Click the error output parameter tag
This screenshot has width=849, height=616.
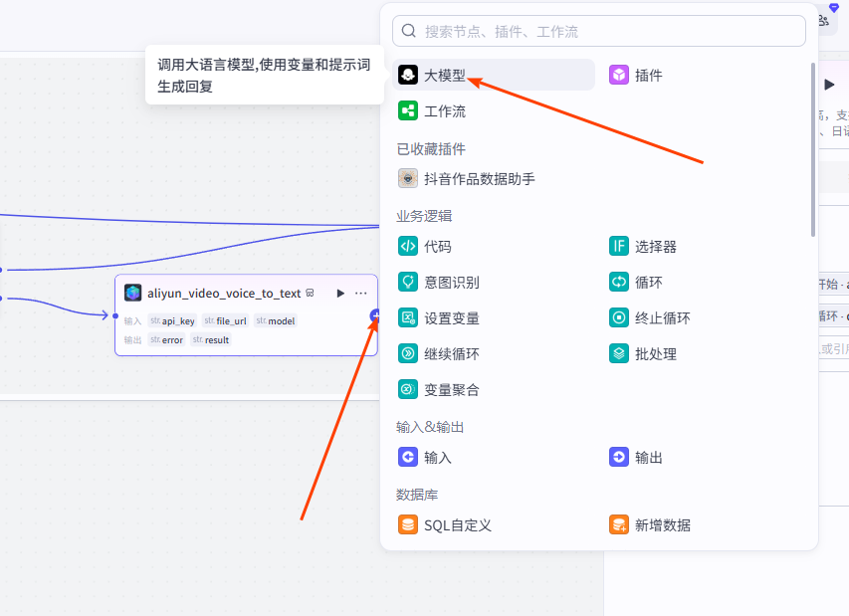pos(166,340)
